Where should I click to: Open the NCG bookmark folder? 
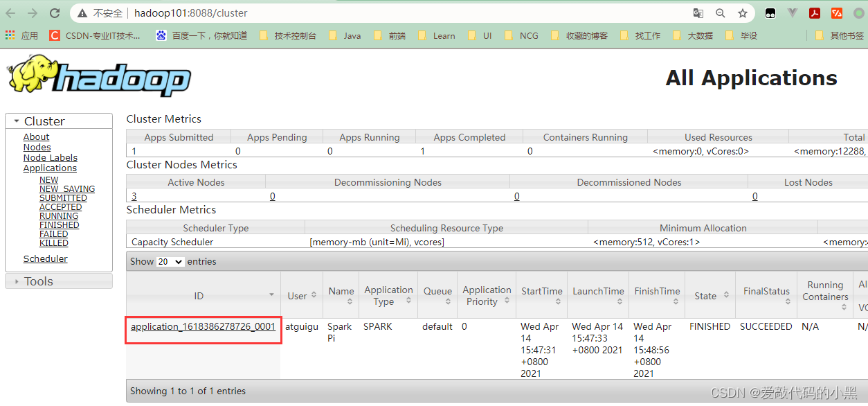[521, 35]
